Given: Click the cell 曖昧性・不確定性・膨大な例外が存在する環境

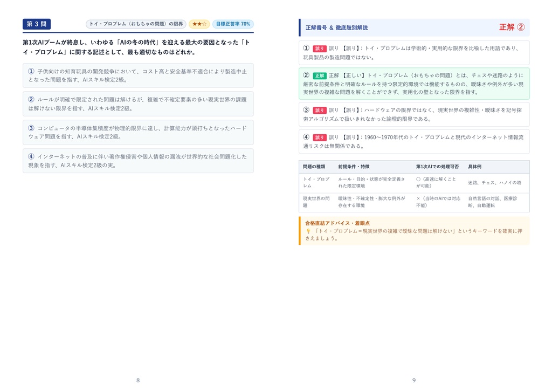Looking at the screenshot, I should [372, 202].
